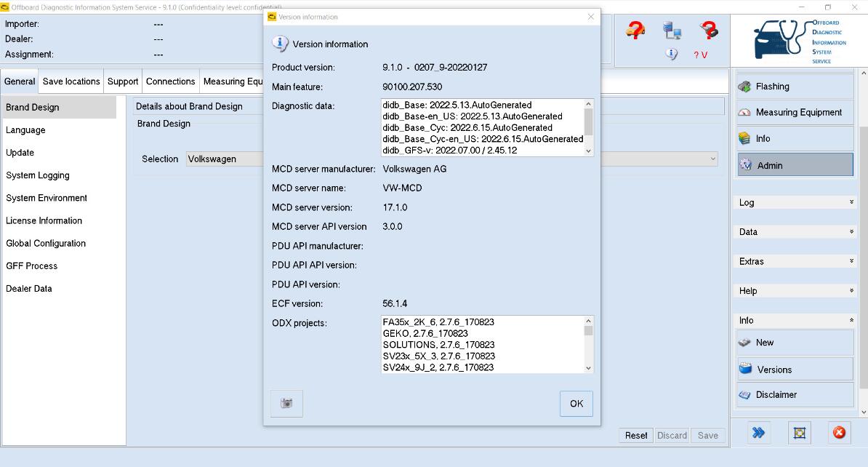This screenshot has width=868, height=467.
Task: Click the car with question mark icon
Action: (635, 30)
